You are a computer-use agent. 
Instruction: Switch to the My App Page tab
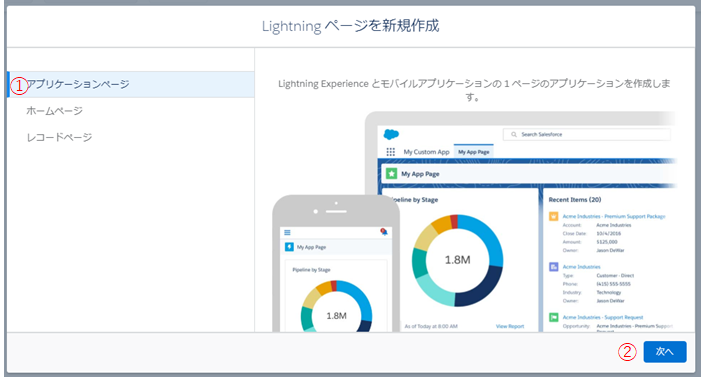coord(473,152)
